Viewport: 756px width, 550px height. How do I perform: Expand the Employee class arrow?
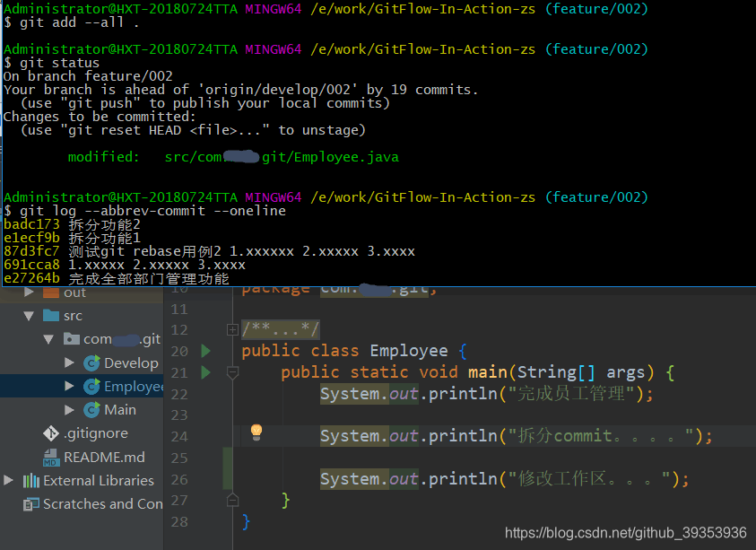pos(69,386)
